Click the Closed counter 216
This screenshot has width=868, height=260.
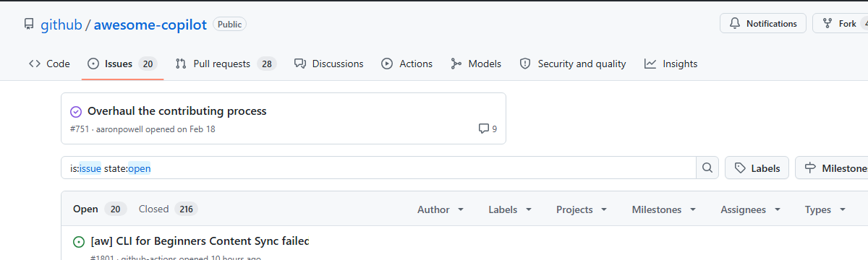click(186, 209)
